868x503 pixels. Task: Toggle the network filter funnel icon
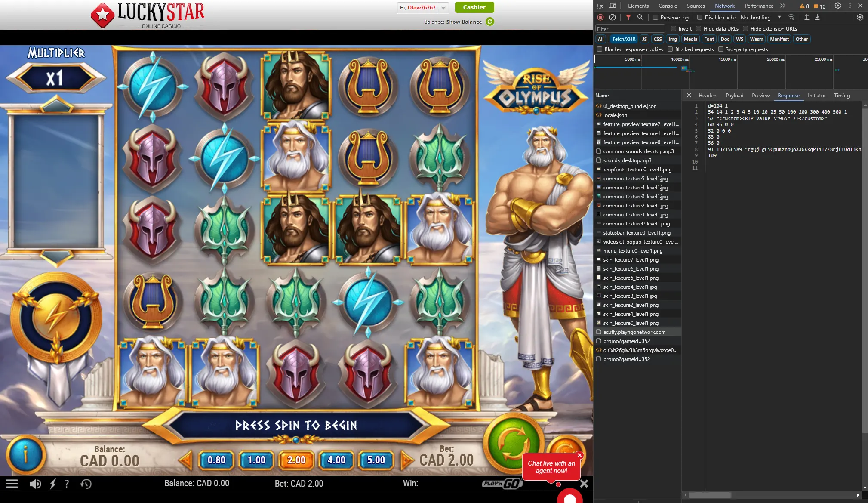click(x=628, y=17)
